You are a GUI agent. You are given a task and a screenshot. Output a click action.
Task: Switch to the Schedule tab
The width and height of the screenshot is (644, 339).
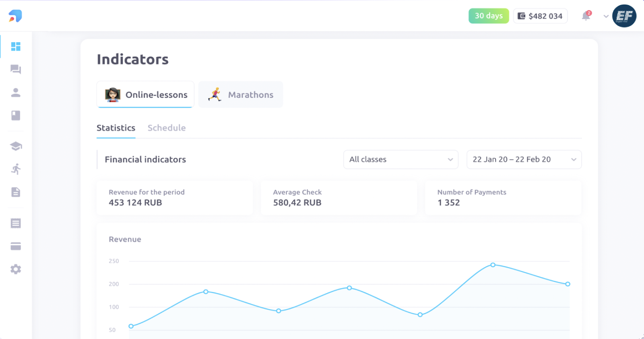(167, 128)
